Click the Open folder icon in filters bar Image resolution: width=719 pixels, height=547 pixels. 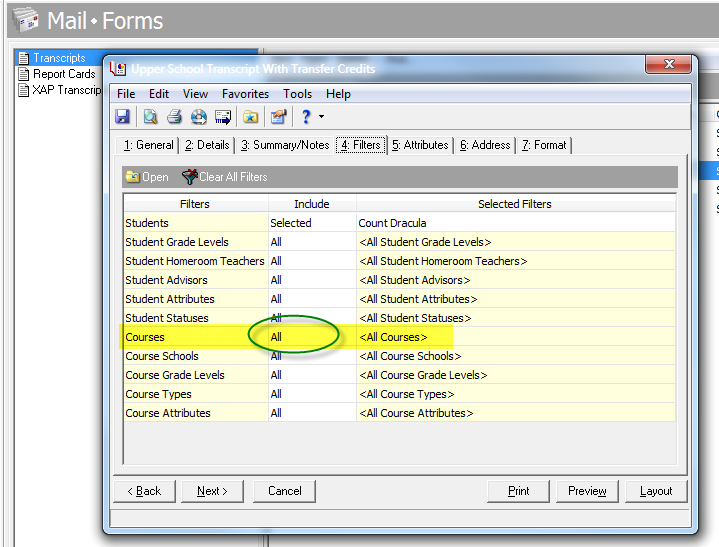[133, 177]
